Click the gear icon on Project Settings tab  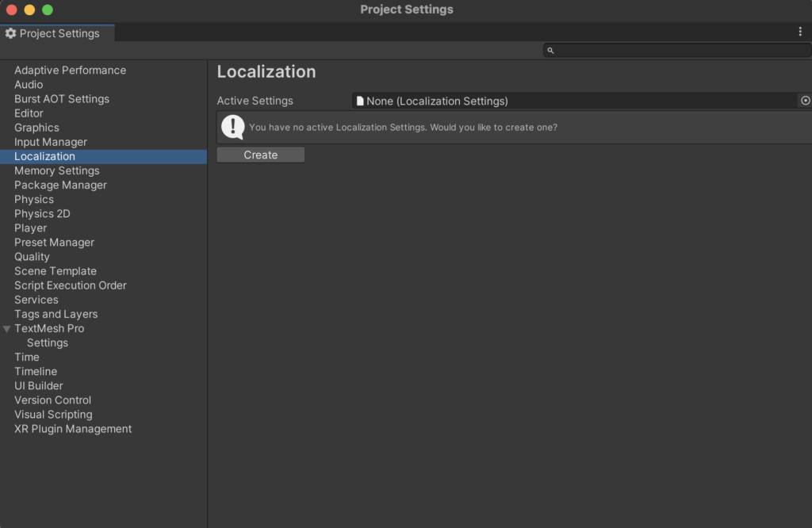(x=10, y=33)
